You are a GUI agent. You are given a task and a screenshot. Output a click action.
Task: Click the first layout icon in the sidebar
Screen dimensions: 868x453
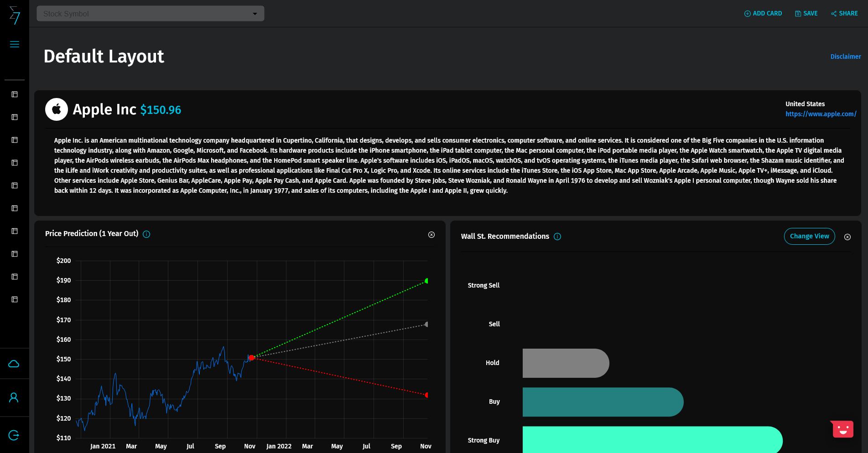click(x=15, y=94)
